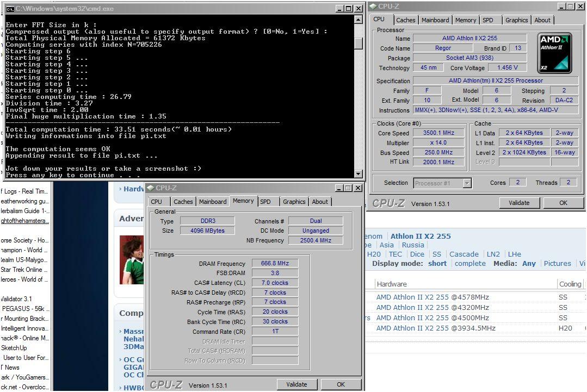Screen dimensions: 587x392
Task: Open About tab in lower CPU-Z window
Action: tap(320, 202)
